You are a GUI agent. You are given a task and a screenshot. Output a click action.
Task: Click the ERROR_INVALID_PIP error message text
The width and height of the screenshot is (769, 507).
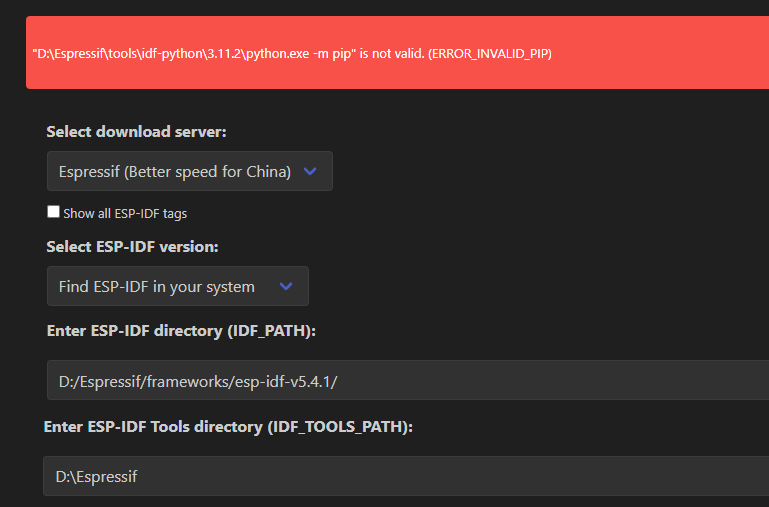(x=292, y=53)
